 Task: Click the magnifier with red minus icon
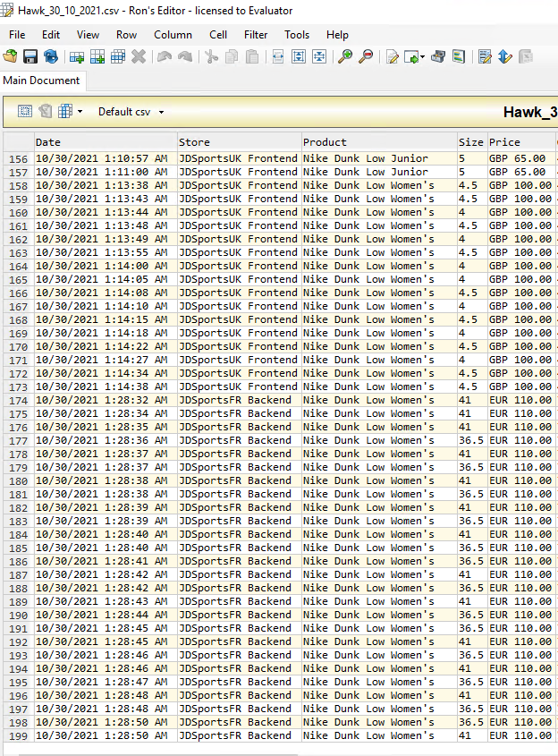(367, 57)
